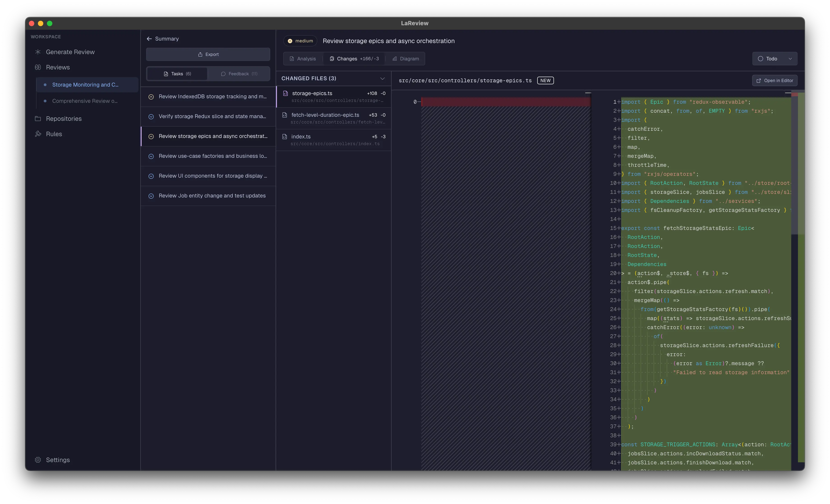The image size is (830, 504).
Task: Click the NEW badge next to file path
Action: pos(545,80)
